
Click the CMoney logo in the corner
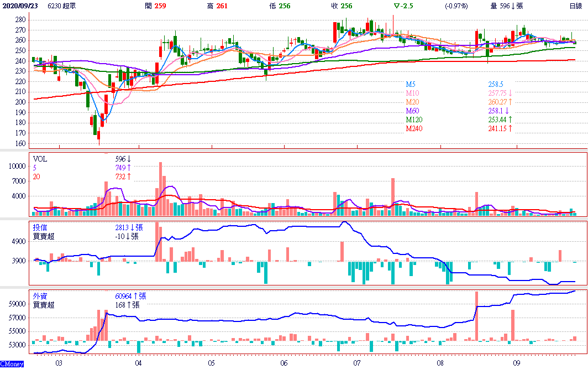pyautogui.click(x=11, y=363)
